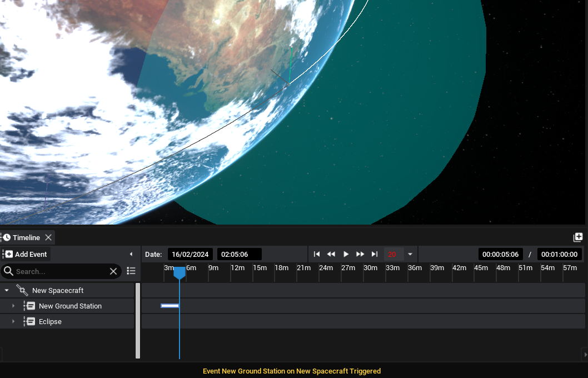
Task: Select the New Ground Station row label
Action: (x=70, y=306)
